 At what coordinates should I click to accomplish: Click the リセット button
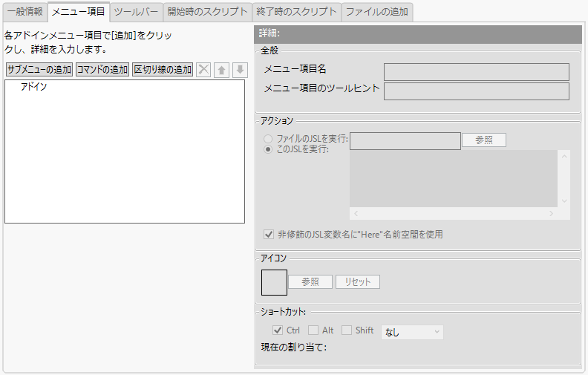coord(357,281)
